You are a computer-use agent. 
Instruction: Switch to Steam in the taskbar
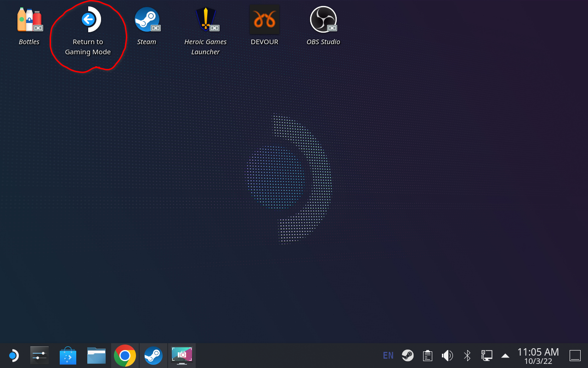coord(153,356)
